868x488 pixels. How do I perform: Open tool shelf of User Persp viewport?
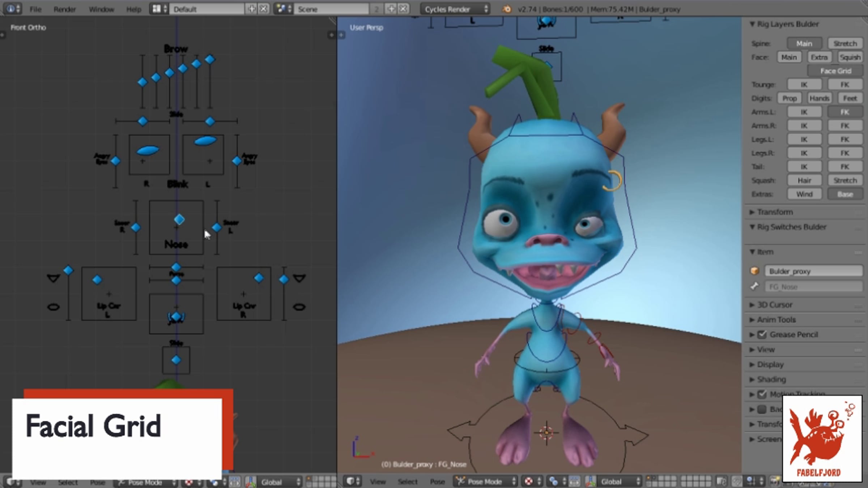[341, 35]
